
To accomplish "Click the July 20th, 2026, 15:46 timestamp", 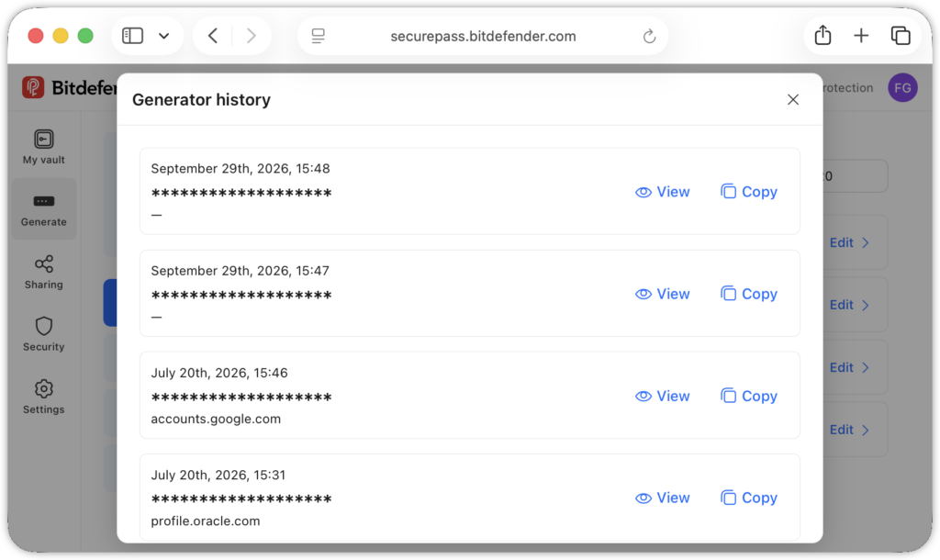I will tap(219, 373).
